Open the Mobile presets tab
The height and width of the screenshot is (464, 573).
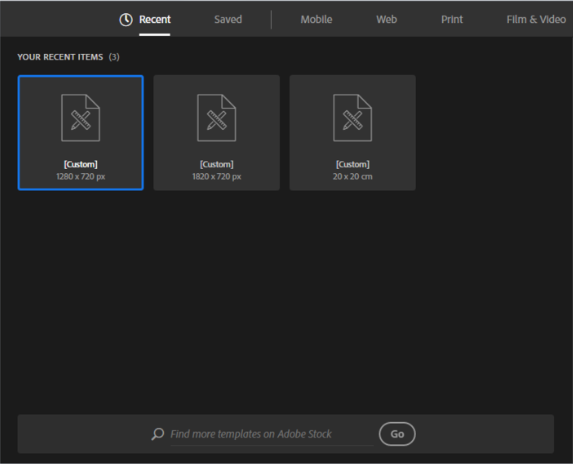pyautogui.click(x=316, y=19)
